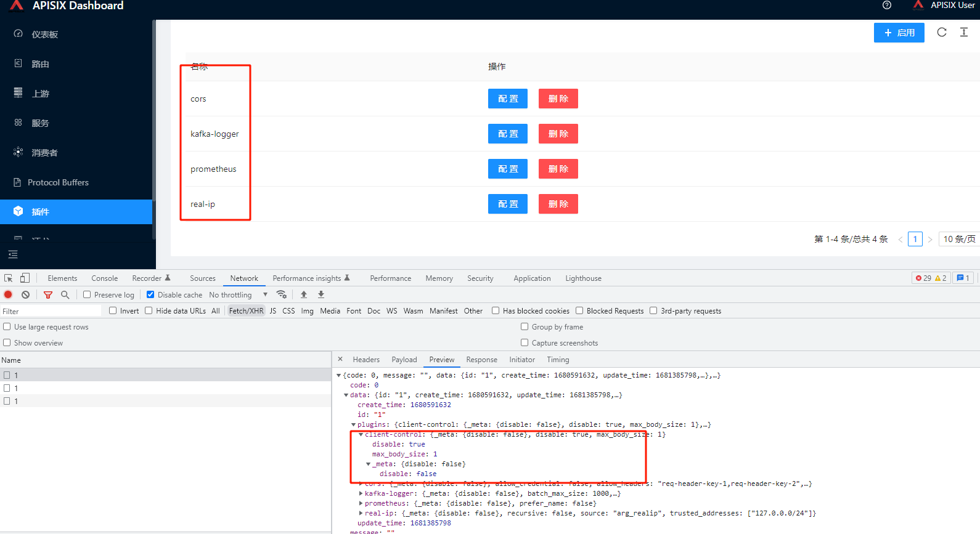Screen dimensions: 980x534
Task: Open network search magnifier icon
Action: coord(65,295)
